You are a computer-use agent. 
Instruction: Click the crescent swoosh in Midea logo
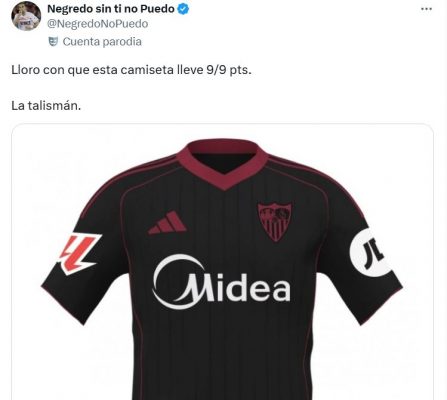coord(179,282)
